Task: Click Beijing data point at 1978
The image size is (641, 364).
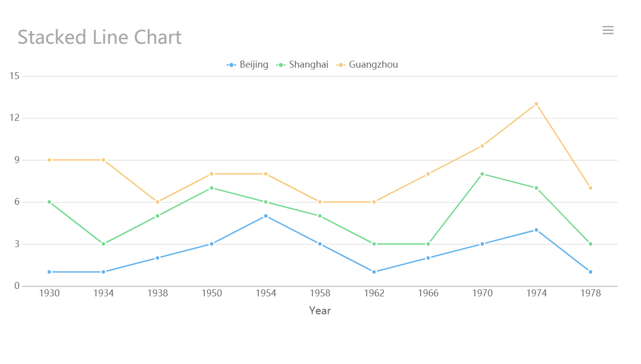Action: (590, 272)
